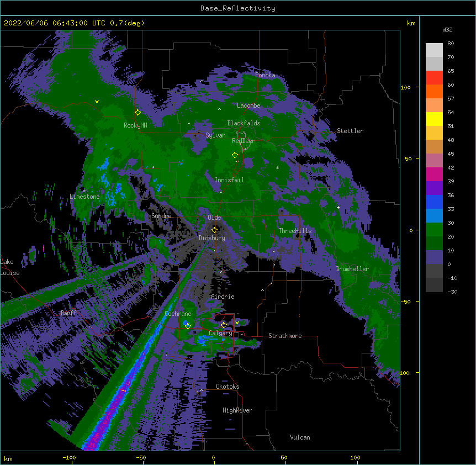The width and height of the screenshot is (476, 465).
Task: Click the magenta 42 dBZ legend swatch
Action: click(x=434, y=174)
